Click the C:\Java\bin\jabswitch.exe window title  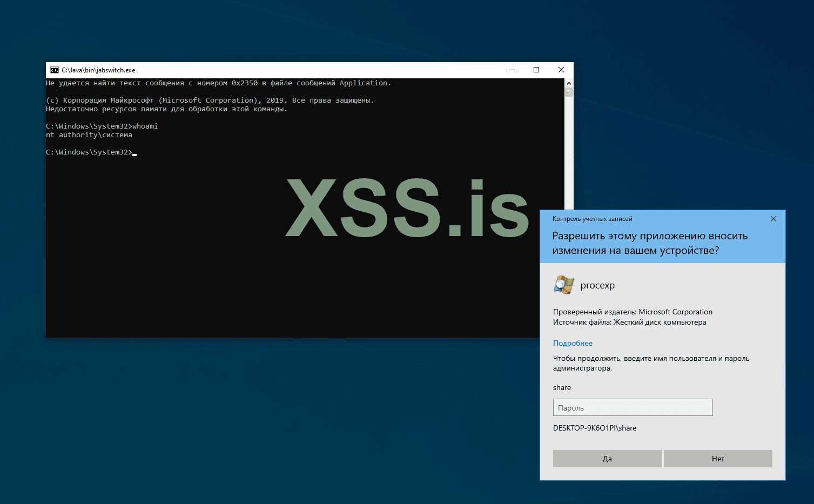click(x=98, y=70)
